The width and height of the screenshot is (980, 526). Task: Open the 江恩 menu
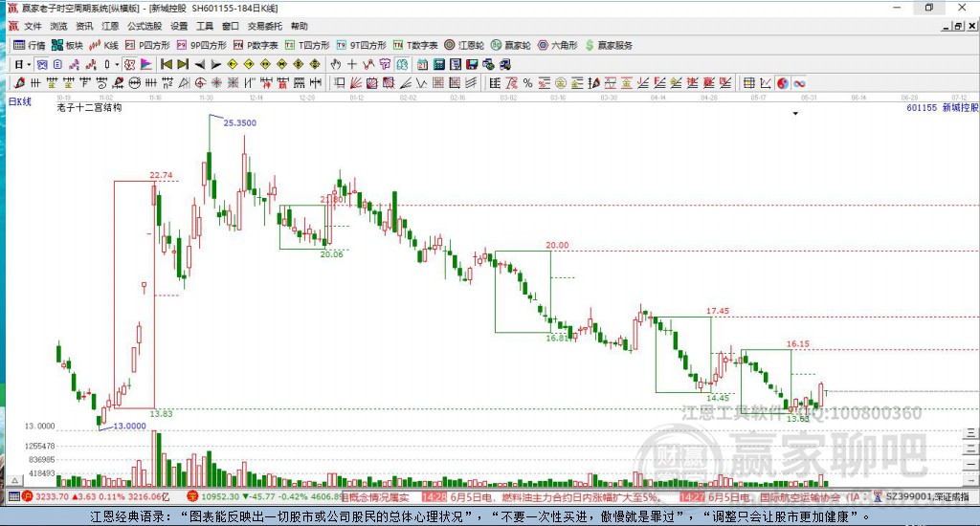click(x=110, y=26)
